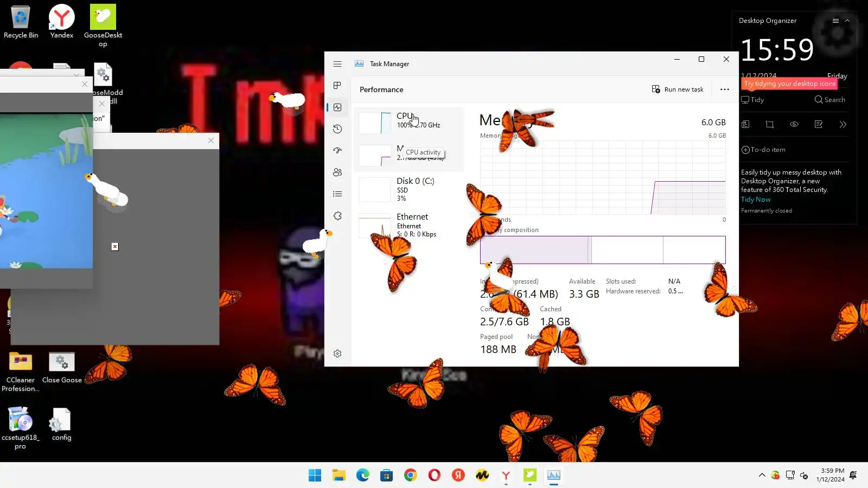
Task: Open the red Yandex 'Я' taskbar icon
Action: click(x=458, y=476)
